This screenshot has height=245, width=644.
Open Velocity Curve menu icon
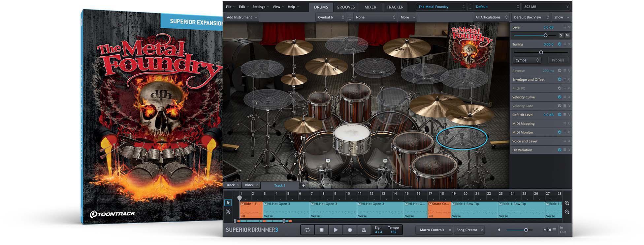coord(564,97)
